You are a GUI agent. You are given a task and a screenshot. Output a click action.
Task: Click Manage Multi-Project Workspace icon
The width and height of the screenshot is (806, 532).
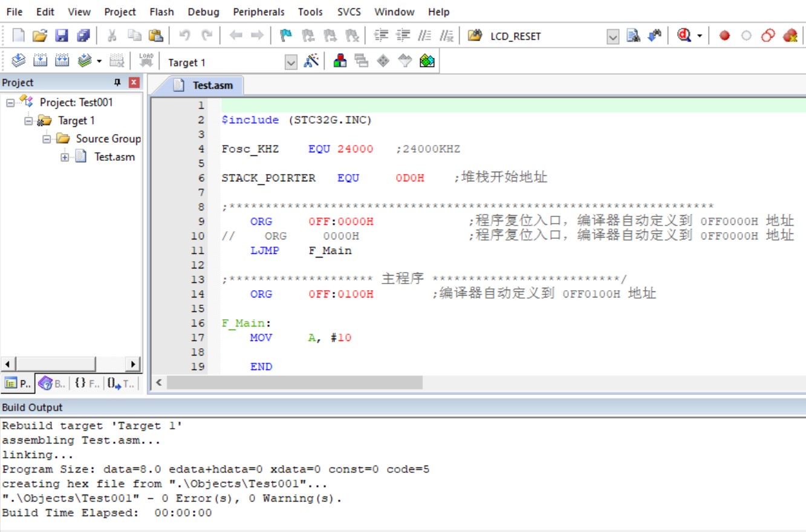(x=362, y=61)
